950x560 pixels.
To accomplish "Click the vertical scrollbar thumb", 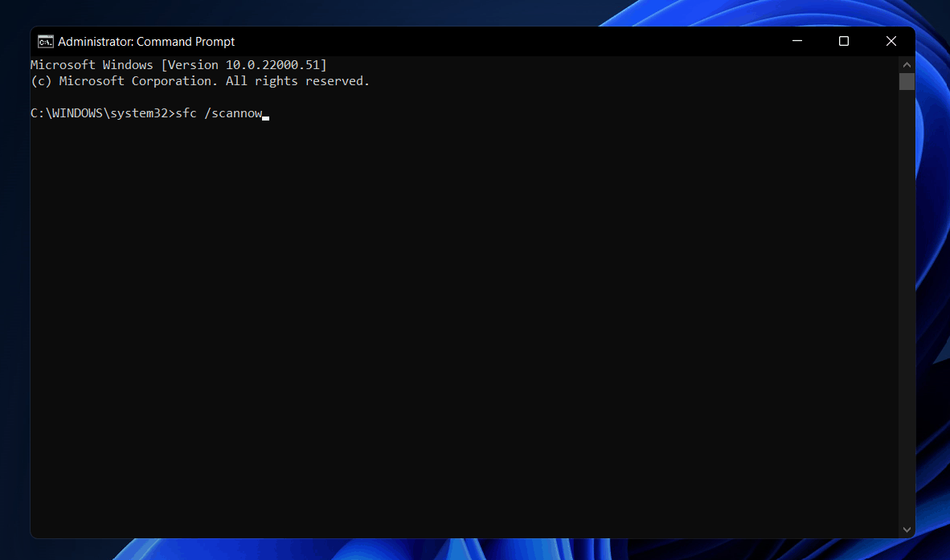I will click(907, 81).
